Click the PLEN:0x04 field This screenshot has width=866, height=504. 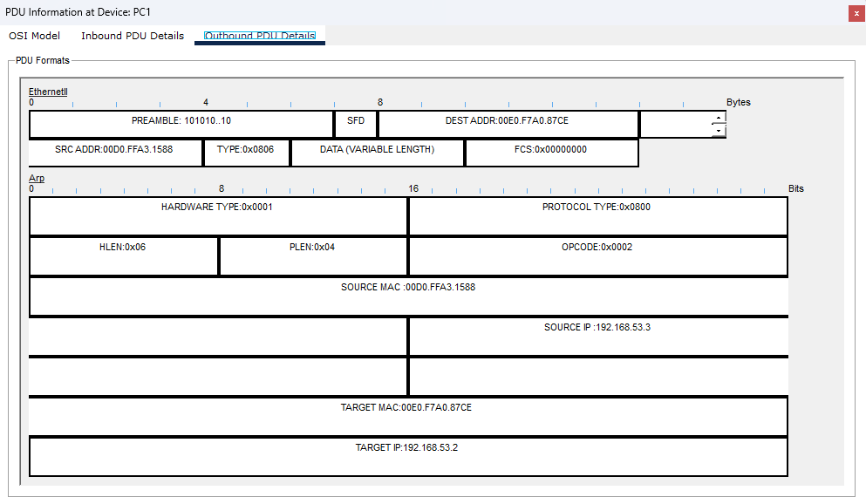coord(313,256)
